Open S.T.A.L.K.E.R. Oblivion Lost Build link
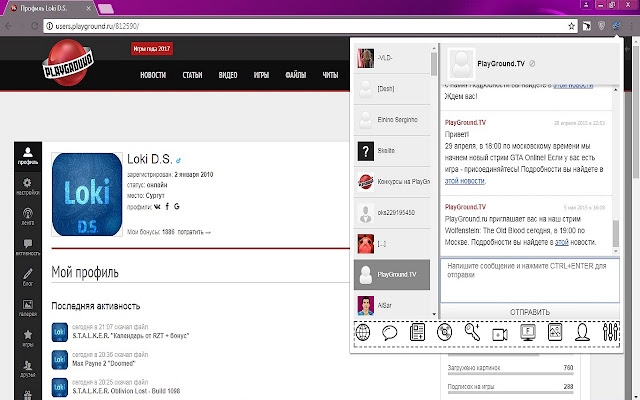Image resolution: width=640 pixels, height=400 pixels. (x=126, y=391)
